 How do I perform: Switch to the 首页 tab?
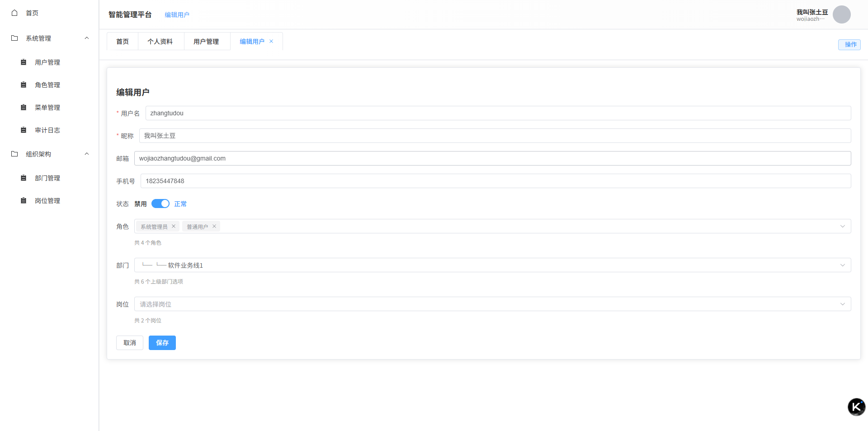click(123, 41)
